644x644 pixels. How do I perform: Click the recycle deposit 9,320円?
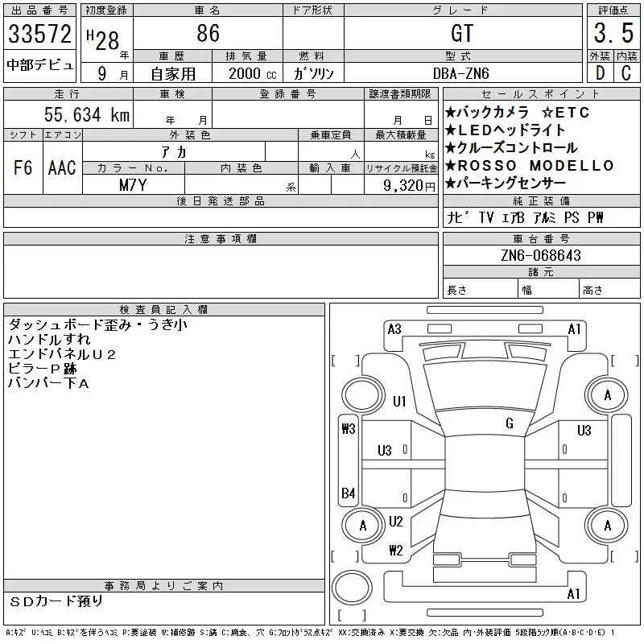coord(409,186)
